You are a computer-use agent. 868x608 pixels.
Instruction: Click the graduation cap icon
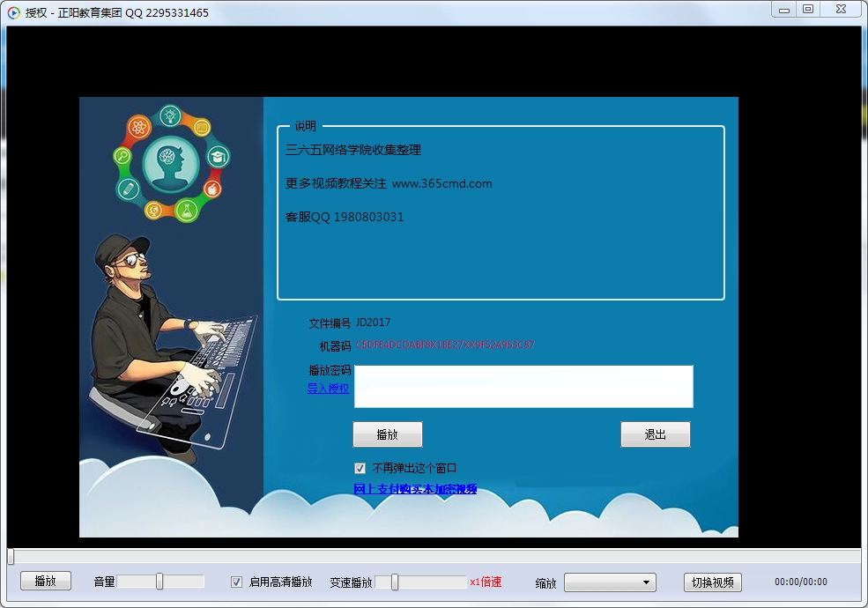coord(218,156)
